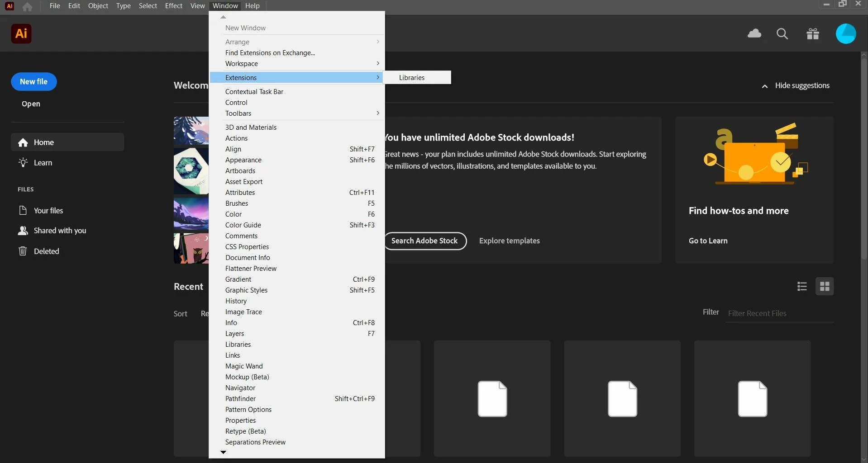The image size is (868, 463).
Task: Click the Deleted trash icon
Action: pos(23,251)
